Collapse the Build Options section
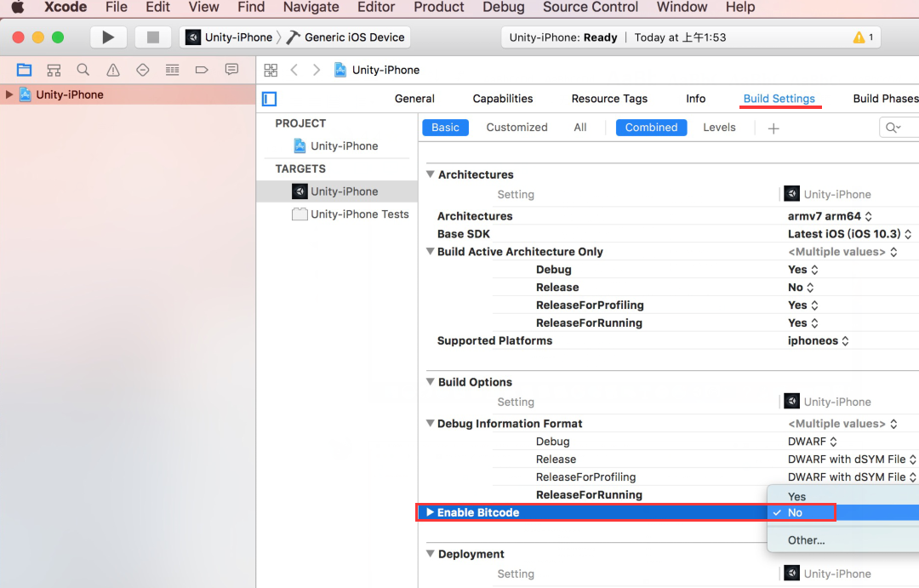This screenshot has height=588, width=919. click(431, 381)
